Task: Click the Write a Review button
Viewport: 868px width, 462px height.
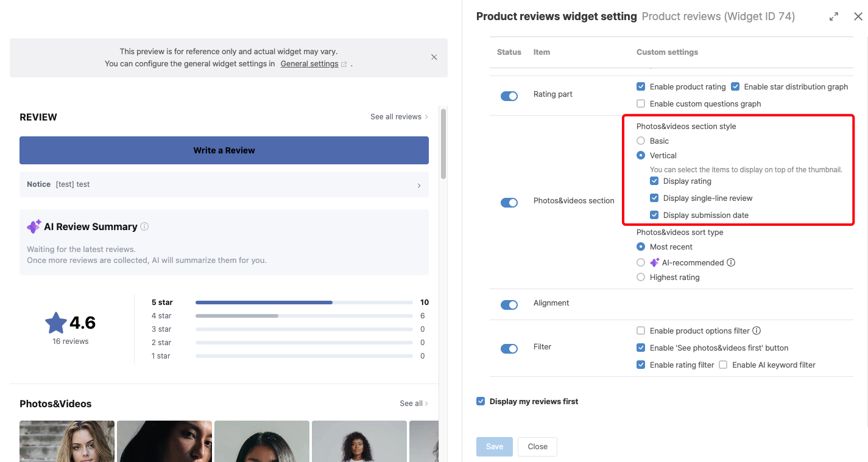Action: (x=224, y=150)
